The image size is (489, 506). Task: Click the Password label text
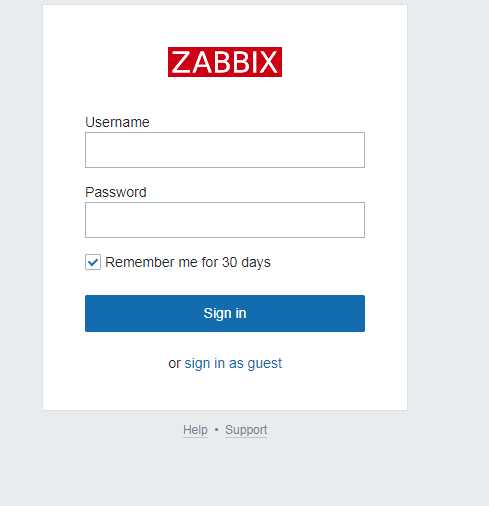[x=116, y=192]
